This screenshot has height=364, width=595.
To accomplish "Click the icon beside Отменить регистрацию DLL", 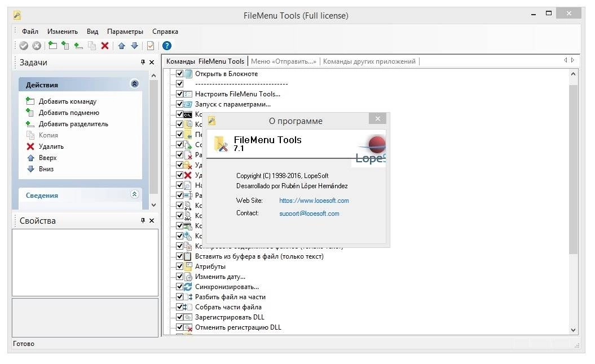I will point(188,327).
